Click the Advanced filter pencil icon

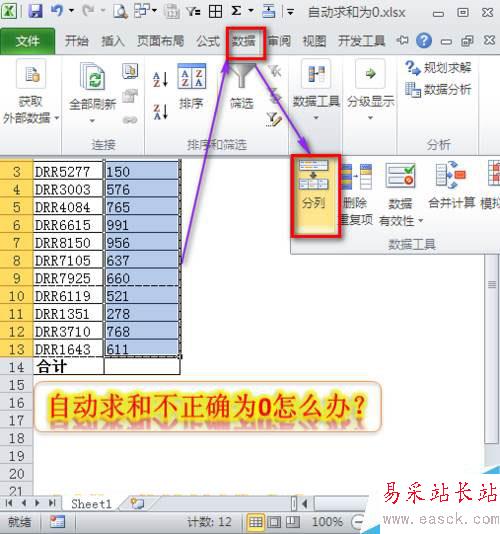(274, 120)
